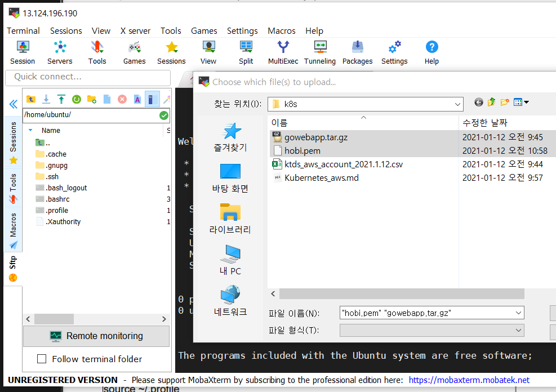
Task: Expand the file name combo box arrow
Action: tap(518, 313)
